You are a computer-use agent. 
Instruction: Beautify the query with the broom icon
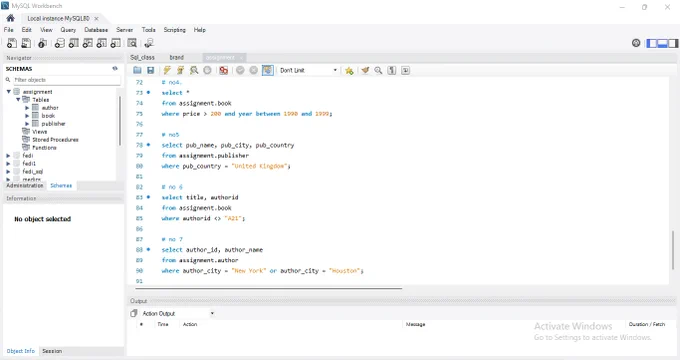pos(365,70)
